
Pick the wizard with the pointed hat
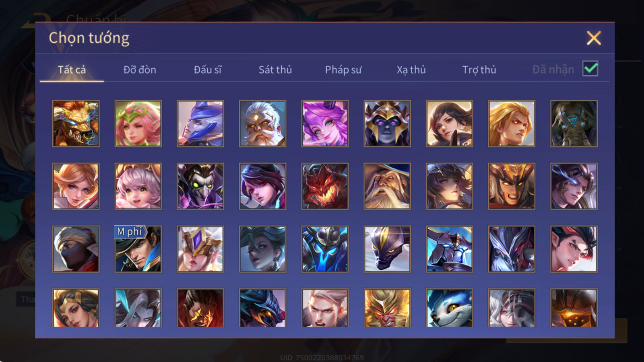(x=387, y=186)
